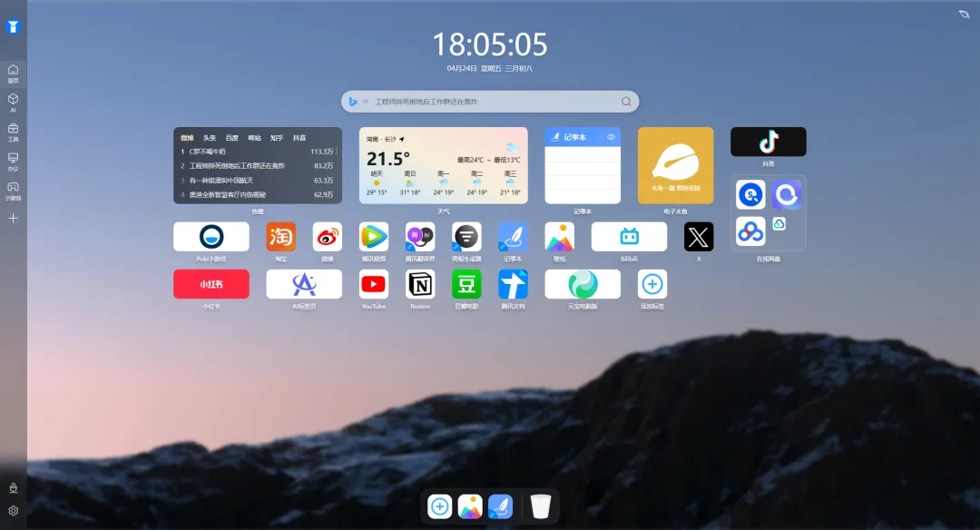
Task: Open the 抖音 TikTok tile
Action: point(769,142)
